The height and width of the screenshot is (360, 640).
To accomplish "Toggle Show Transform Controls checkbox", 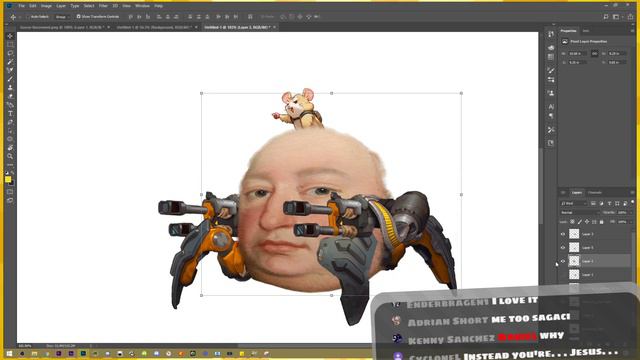I will click(78, 17).
